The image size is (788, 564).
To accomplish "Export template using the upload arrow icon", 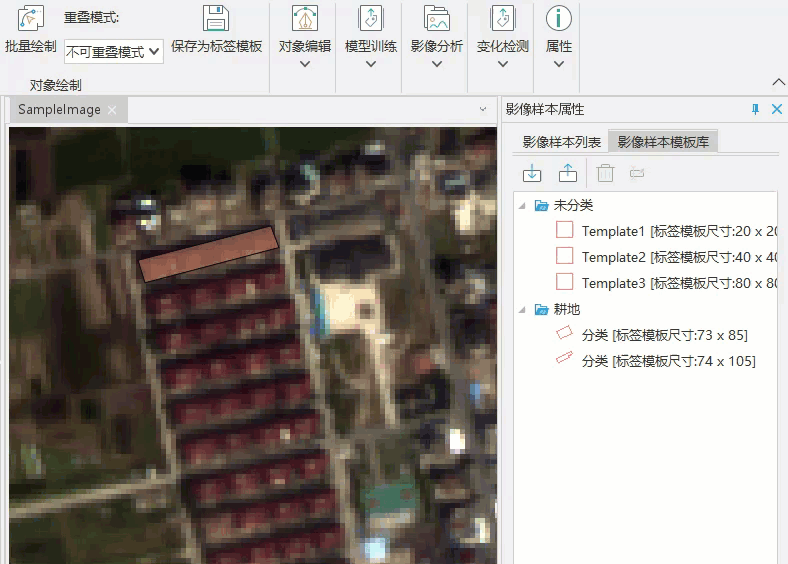I will click(567, 173).
